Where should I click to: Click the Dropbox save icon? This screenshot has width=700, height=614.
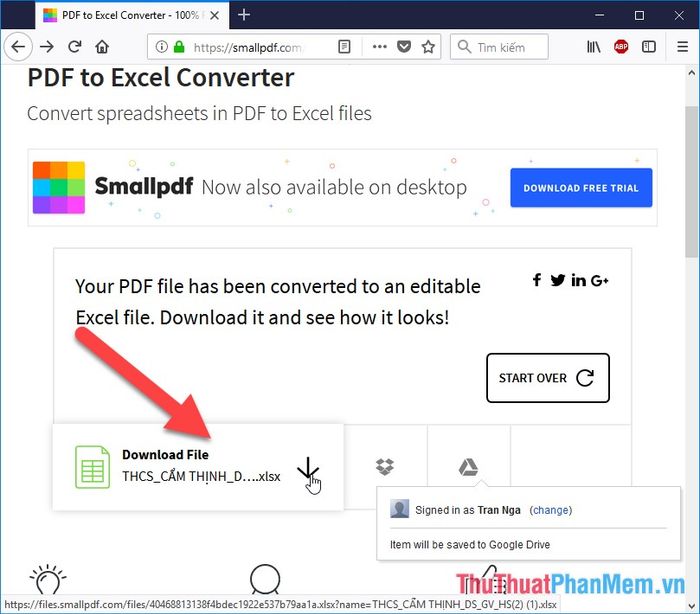click(x=384, y=467)
